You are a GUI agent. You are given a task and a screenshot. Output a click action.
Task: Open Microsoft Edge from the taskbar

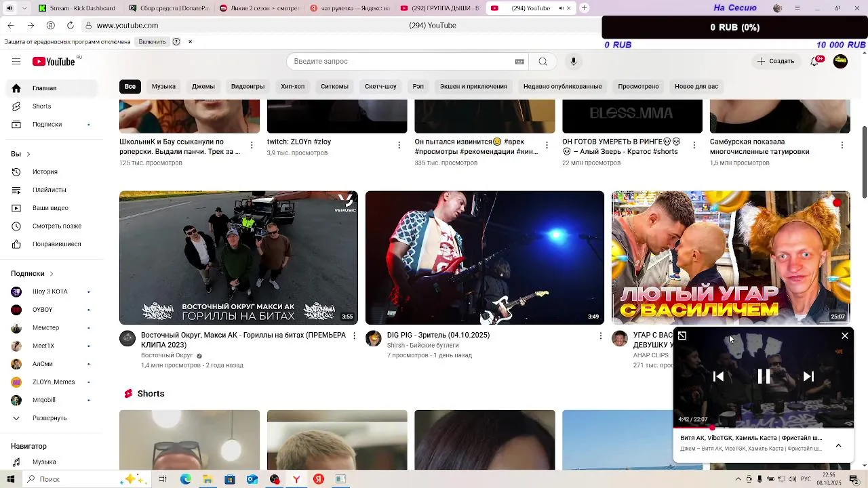pos(185,479)
